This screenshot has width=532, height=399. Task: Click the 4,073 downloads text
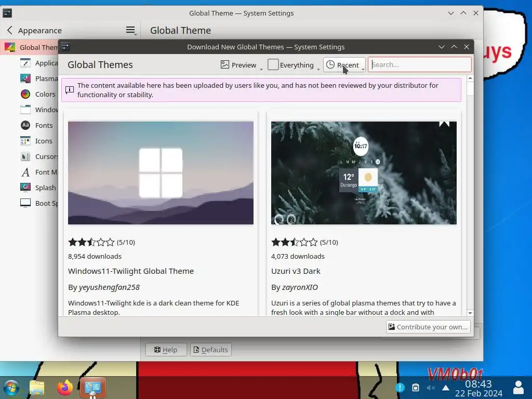pyautogui.click(x=298, y=256)
